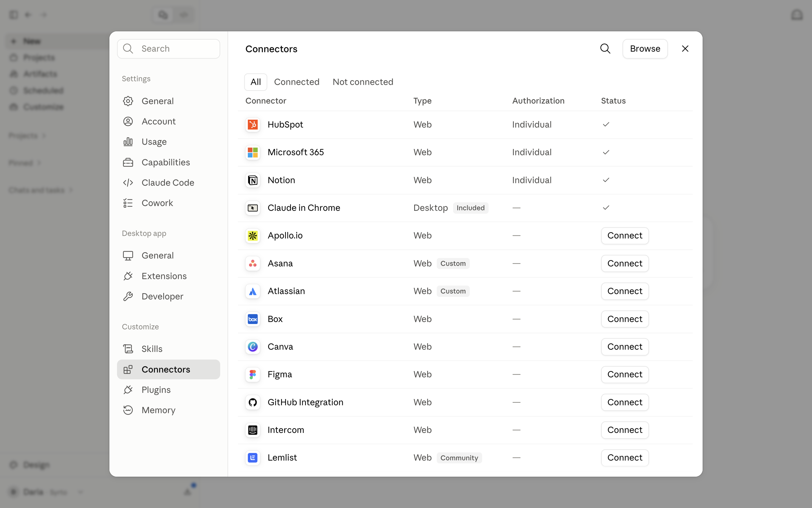Close the settings dialog

[685, 49]
